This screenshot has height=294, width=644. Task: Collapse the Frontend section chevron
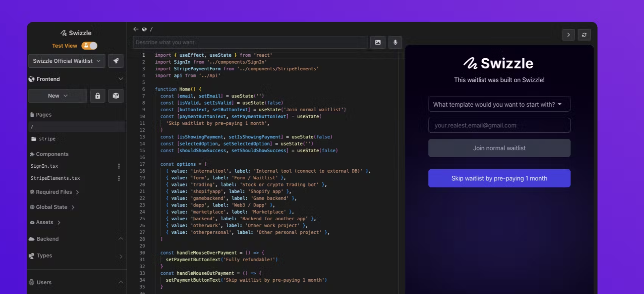click(x=121, y=79)
